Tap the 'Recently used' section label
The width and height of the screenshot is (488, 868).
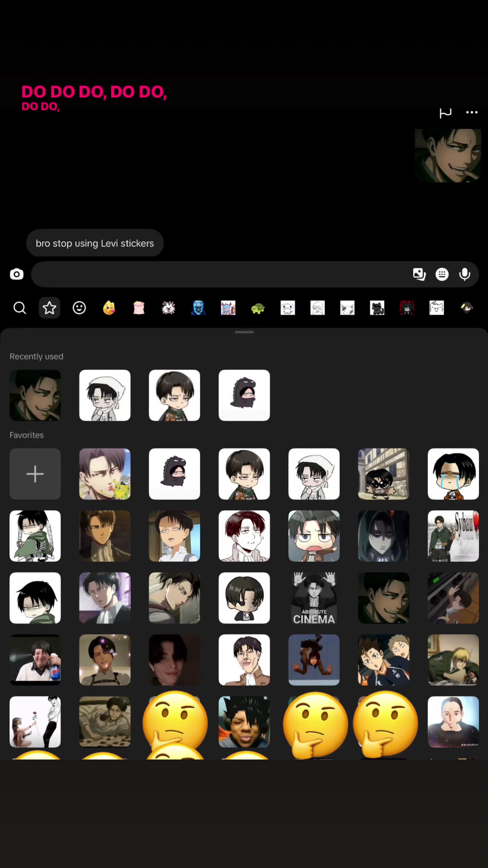(37, 356)
